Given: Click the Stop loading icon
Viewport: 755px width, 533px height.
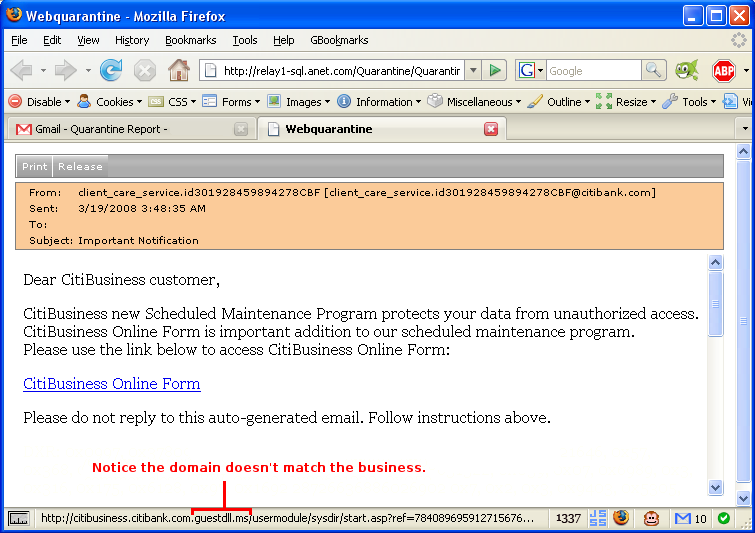Looking at the screenshot, I should pos(144,71).
